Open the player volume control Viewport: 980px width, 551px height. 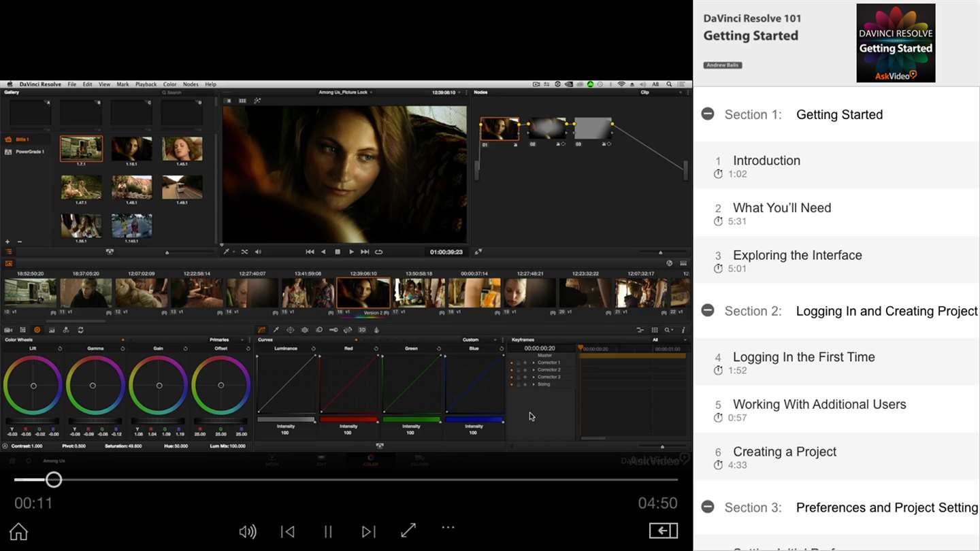coord(248,531)
